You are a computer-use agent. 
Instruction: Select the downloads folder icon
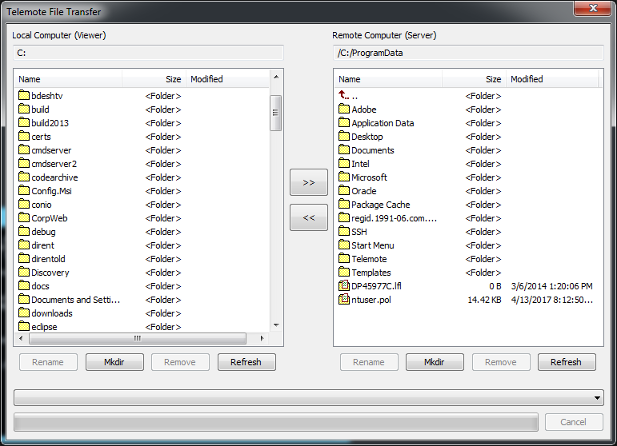pos(24,313)
